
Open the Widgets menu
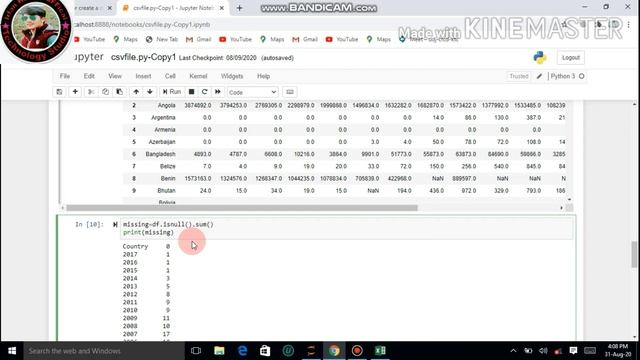point(232,76)
